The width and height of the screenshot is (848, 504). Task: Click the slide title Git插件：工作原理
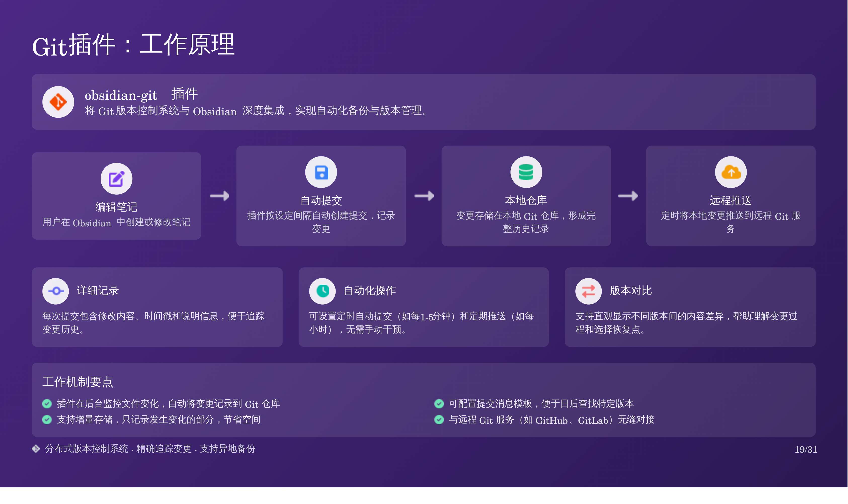click(133, 46)
